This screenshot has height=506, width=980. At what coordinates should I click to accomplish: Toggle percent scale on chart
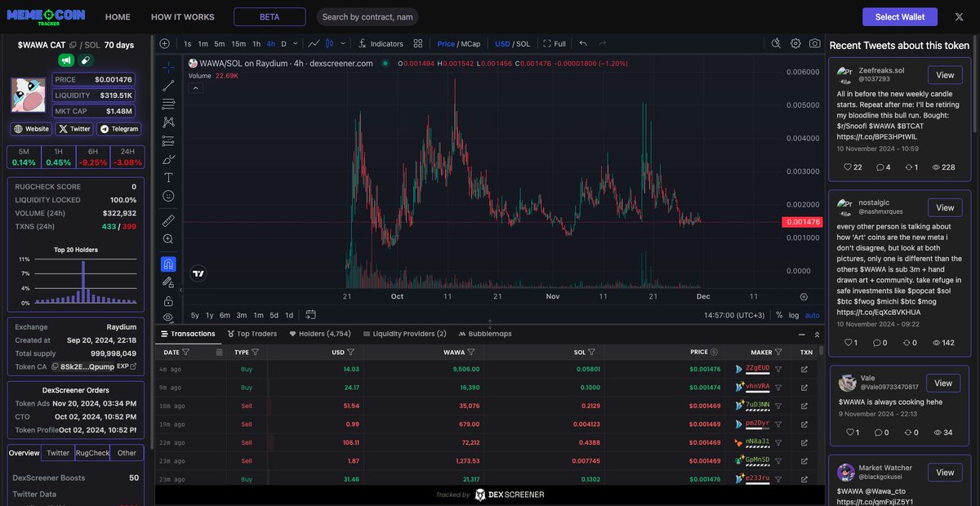click(x=779, y=315)
